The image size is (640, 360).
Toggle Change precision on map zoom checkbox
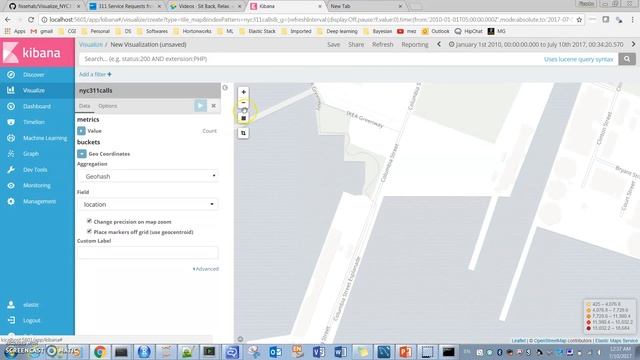pos(89,221)
